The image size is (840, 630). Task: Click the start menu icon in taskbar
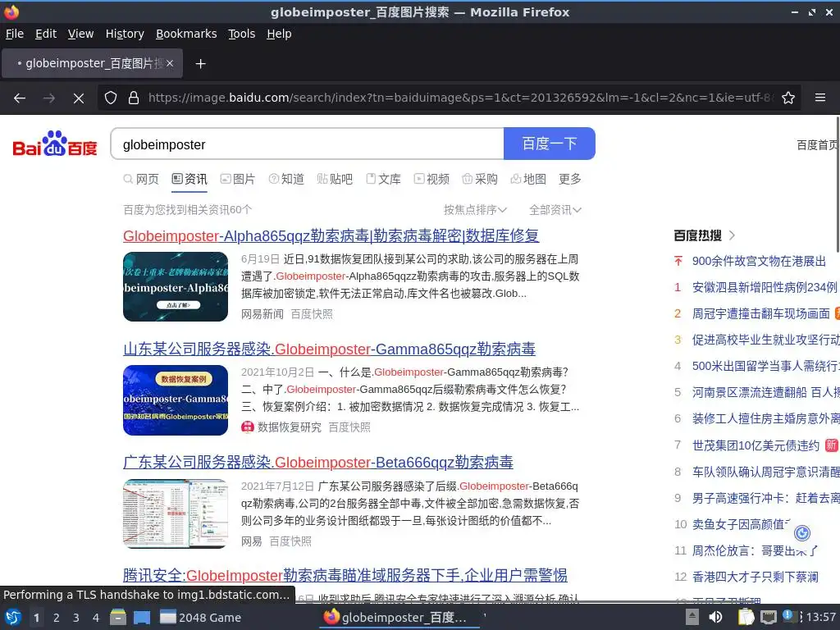pyautogui.click(x=12, y=617)
